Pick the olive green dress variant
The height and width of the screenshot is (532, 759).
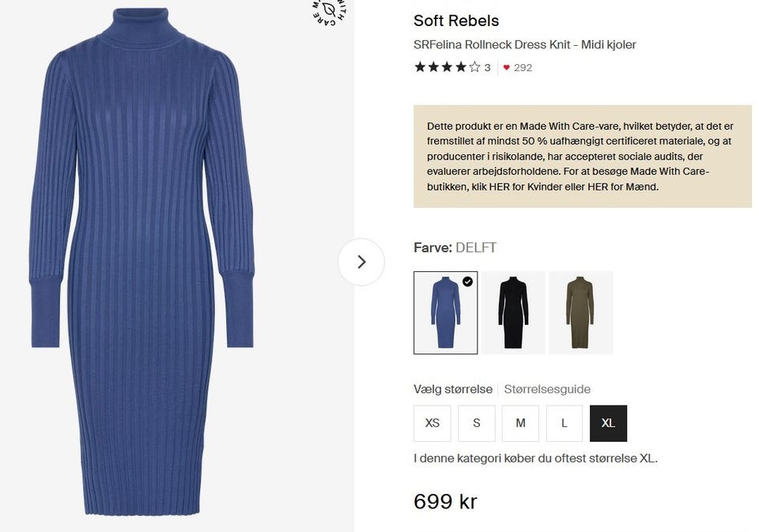[x=580, y=312]
